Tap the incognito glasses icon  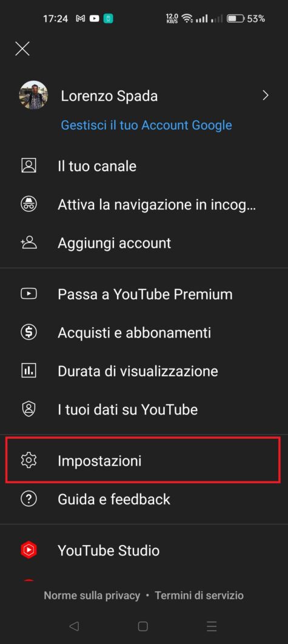coord(28,204)
